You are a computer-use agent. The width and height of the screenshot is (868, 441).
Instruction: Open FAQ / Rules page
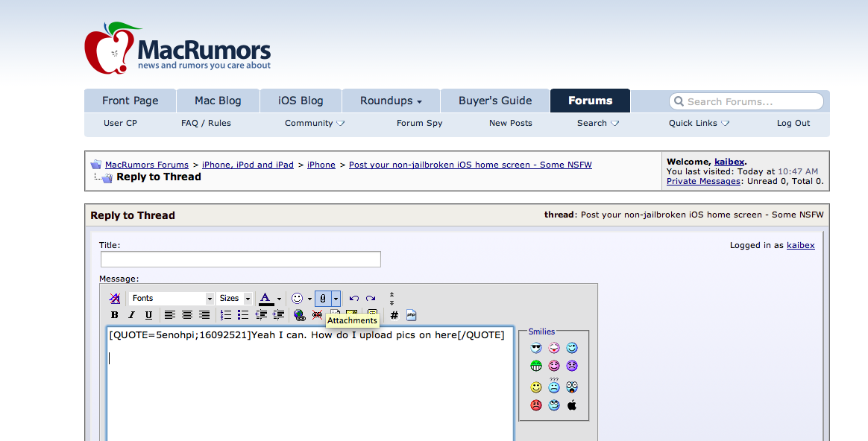coord(206,123)
